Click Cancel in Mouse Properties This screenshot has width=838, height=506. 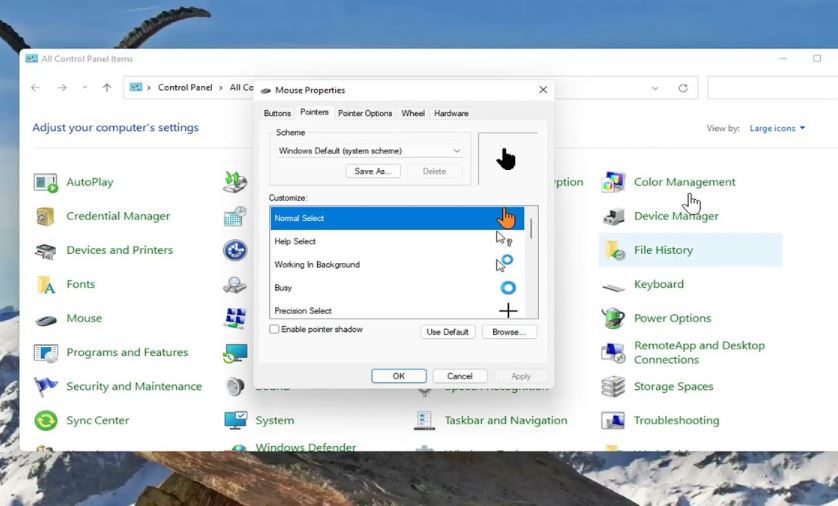click(460, 376)
